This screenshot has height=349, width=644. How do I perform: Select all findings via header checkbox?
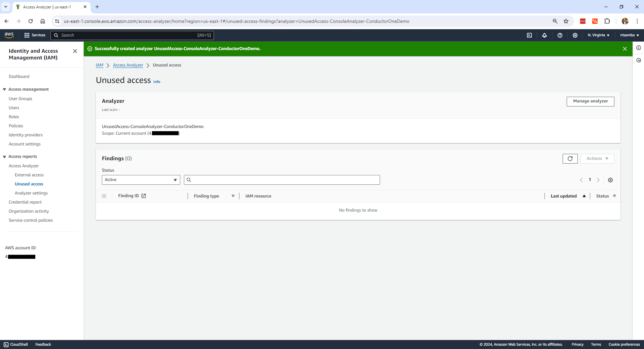point(104,196)
